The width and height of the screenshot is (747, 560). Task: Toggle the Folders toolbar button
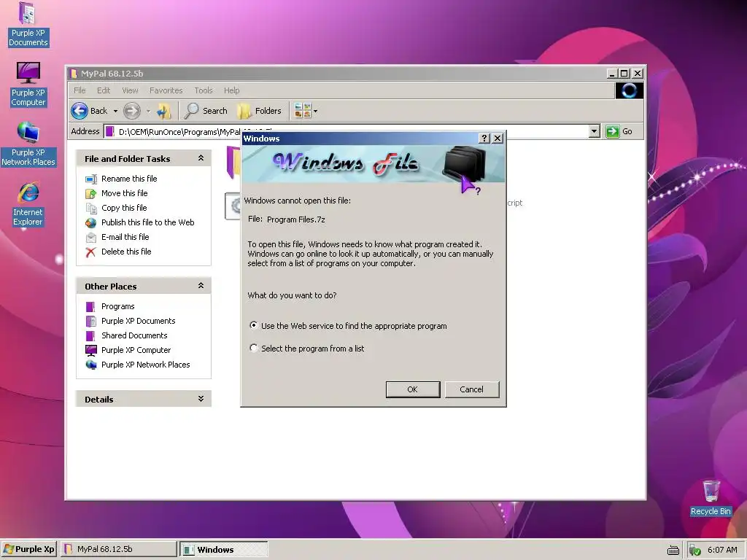[260, 111]
